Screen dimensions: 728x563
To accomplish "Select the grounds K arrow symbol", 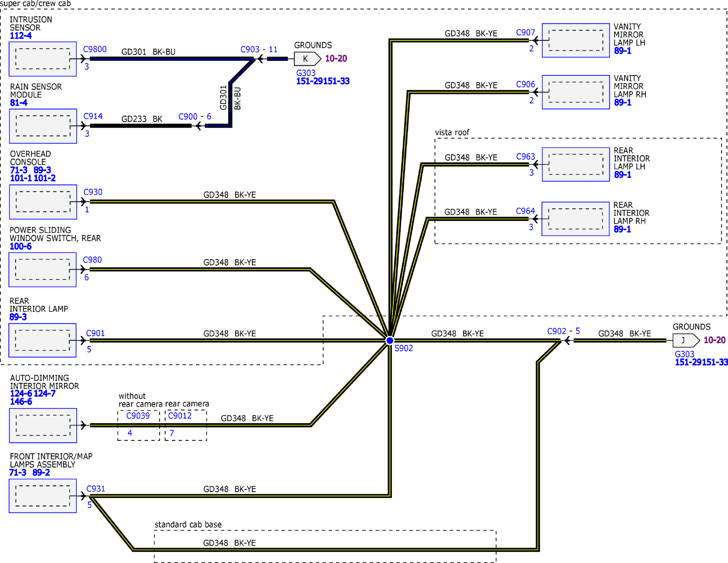I will point(307,59).
